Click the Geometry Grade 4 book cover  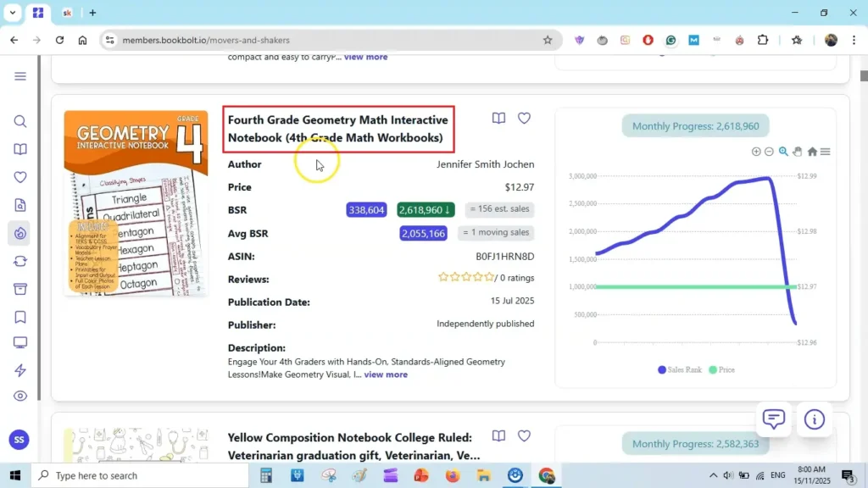136,203
